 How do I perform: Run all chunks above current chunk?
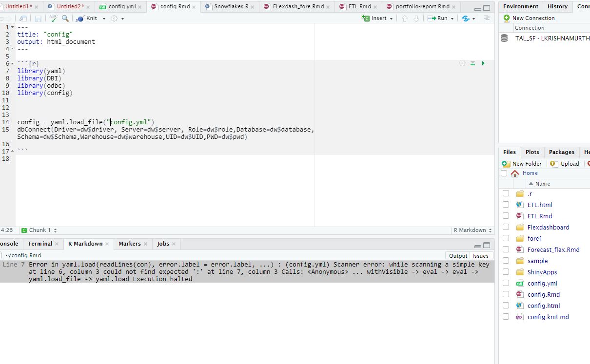coord(472,63)
